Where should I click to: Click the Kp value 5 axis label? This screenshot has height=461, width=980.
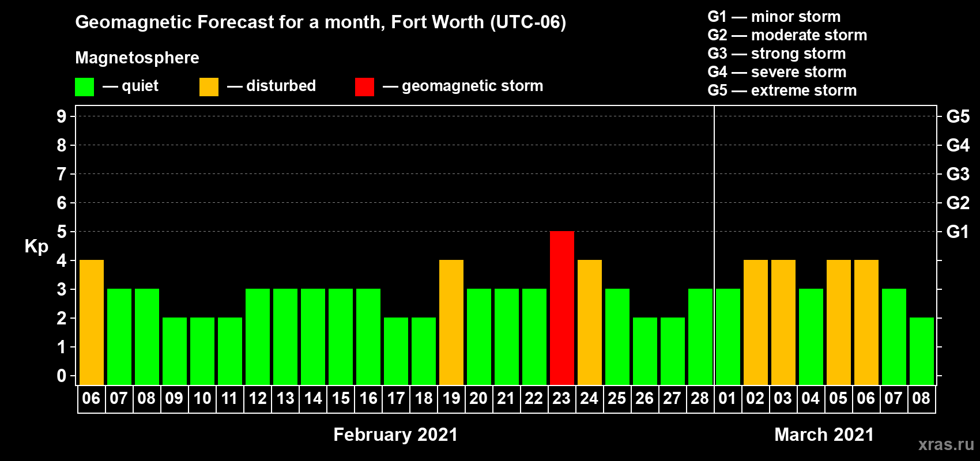point(62,232)
